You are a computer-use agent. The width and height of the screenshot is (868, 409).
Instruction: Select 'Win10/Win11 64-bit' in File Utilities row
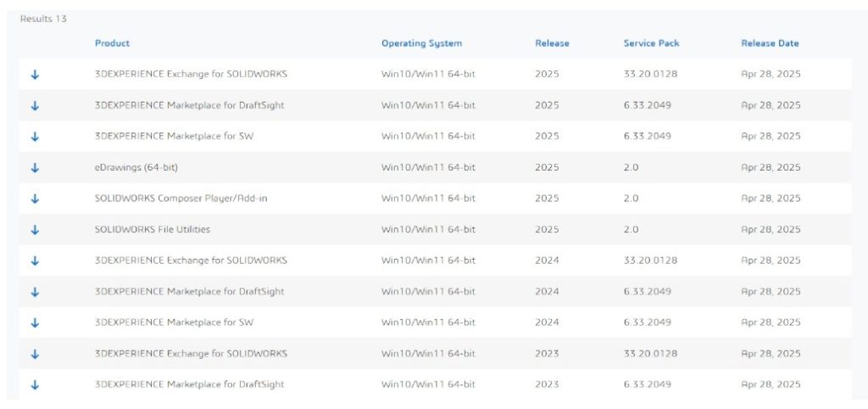pos(428,229)
